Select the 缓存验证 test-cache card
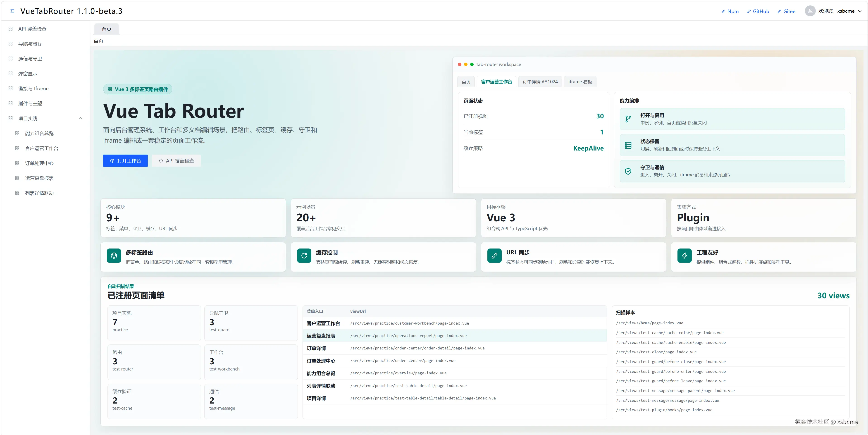 pos(154,401)
